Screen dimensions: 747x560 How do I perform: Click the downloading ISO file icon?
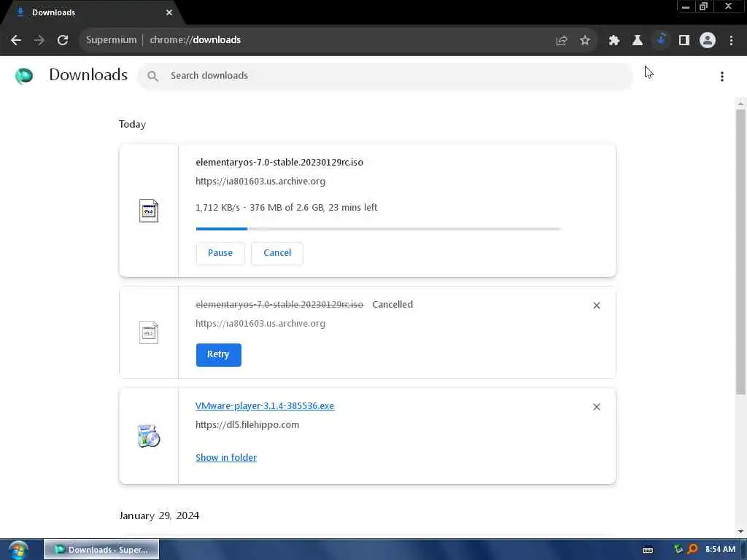coord(149,211)
